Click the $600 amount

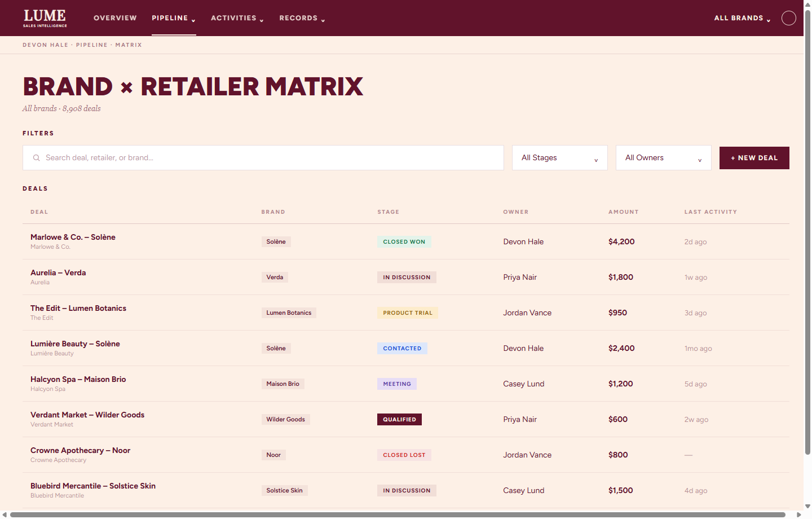tap(618, 420)
